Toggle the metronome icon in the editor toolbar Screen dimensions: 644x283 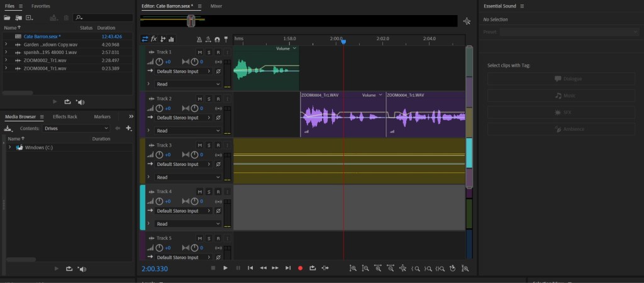pyautogui.click(x=199, y=39)
